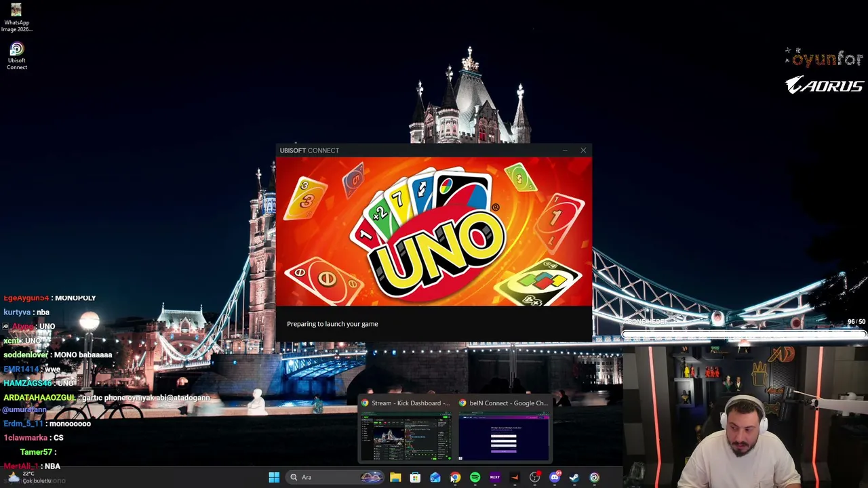Open Spotify from the taskbar
The image size is (868, 488).
pyautogui.click(x=475, y=477)
